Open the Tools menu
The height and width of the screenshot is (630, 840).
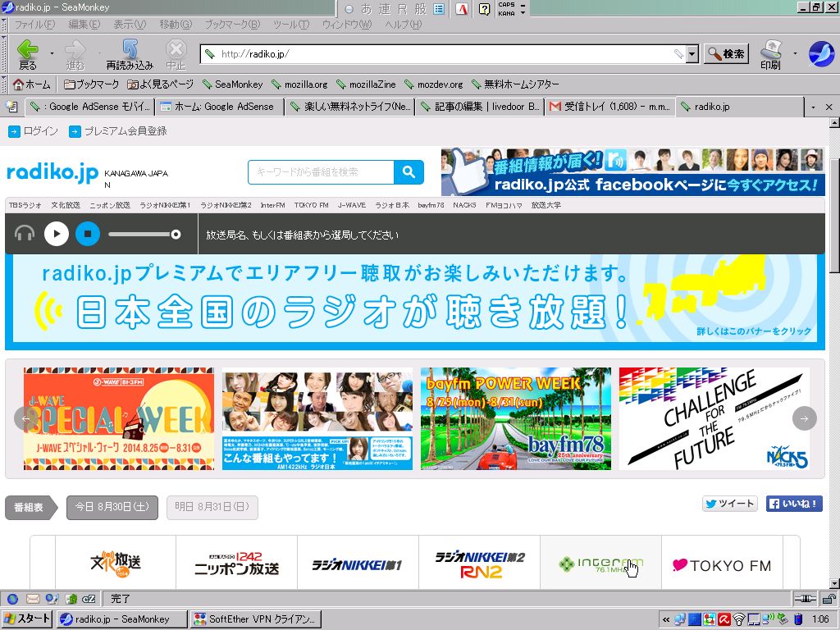(291, 24)
